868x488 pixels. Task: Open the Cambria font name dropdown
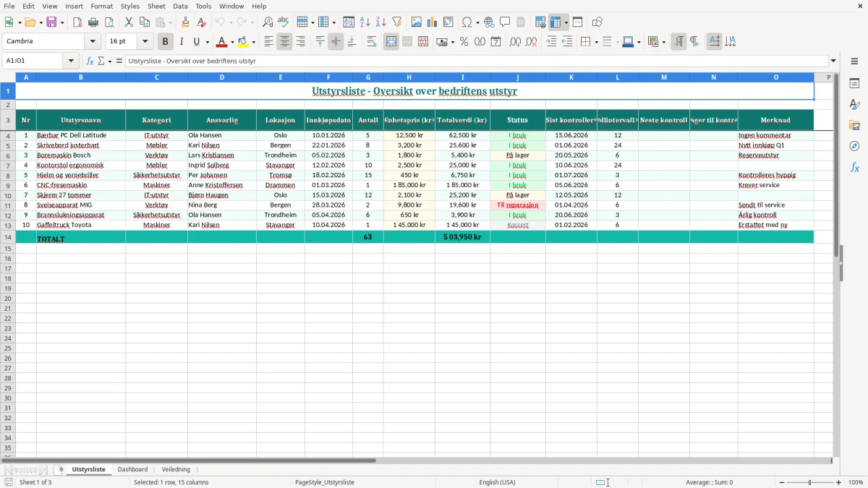coord(93,42)
